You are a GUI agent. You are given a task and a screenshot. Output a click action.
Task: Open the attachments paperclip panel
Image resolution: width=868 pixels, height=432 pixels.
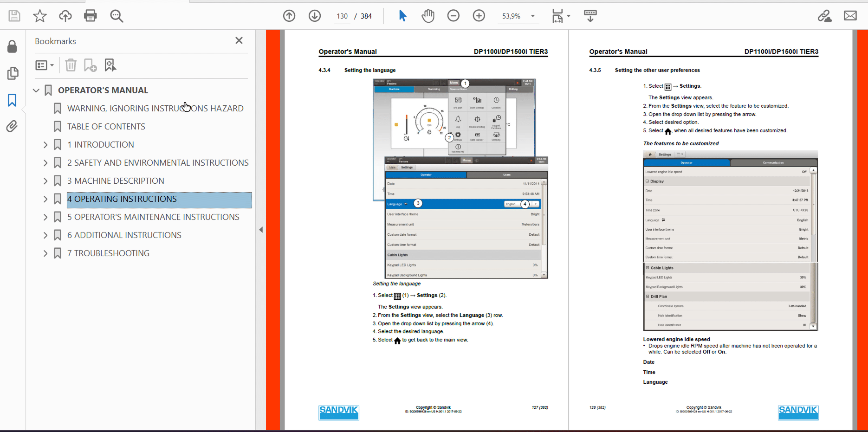[x=12, y=126]
